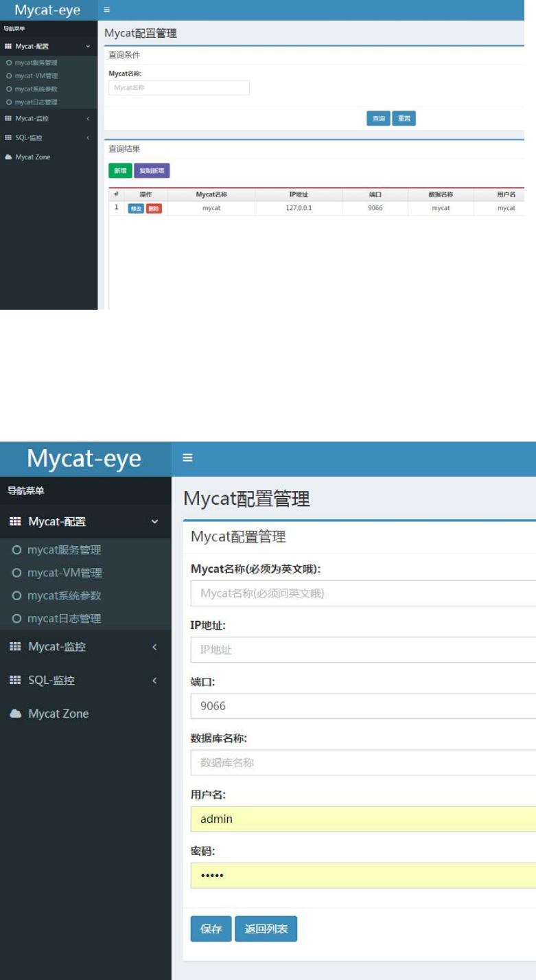Click the 9066 port cell in table
Viewport: 536px width, 980px height.
click(x=375, y=208)
